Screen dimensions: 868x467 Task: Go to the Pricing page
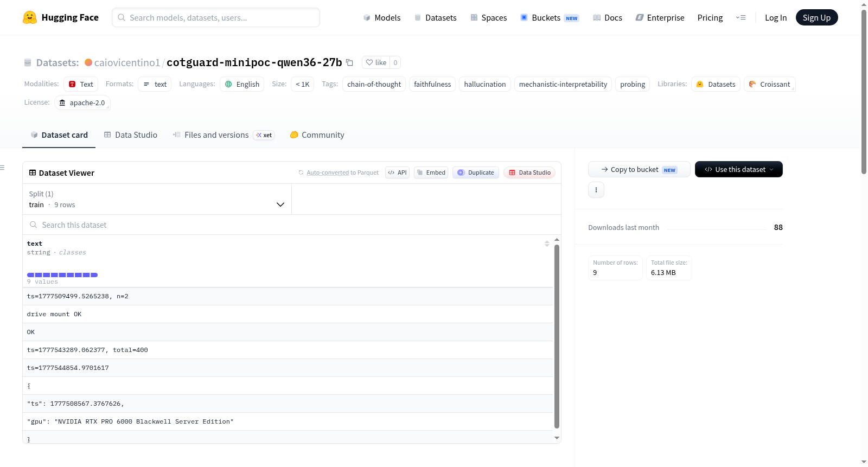pyautogui.click(x=710, y=17)
